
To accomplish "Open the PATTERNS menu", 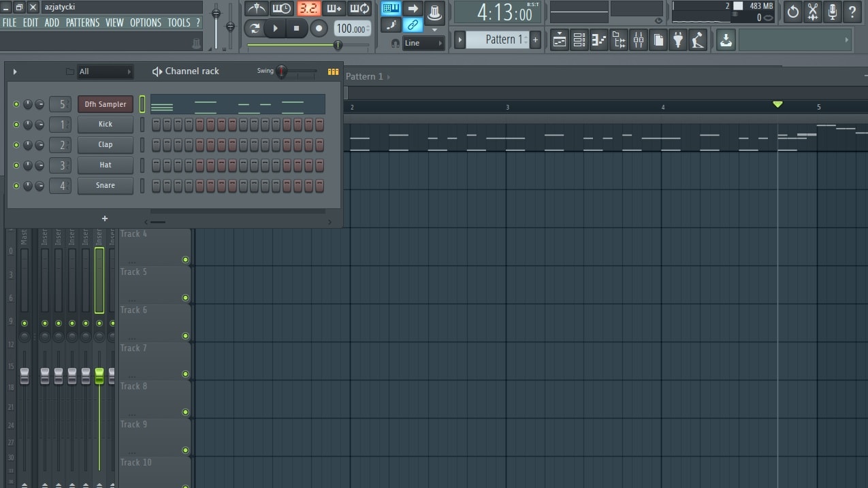I will pos(82,22).
